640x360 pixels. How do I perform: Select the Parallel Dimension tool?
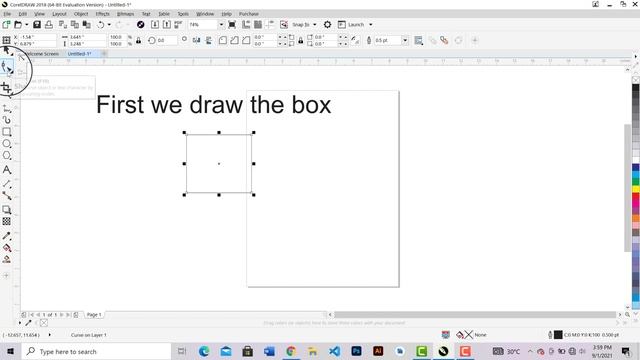click(7, 184)
